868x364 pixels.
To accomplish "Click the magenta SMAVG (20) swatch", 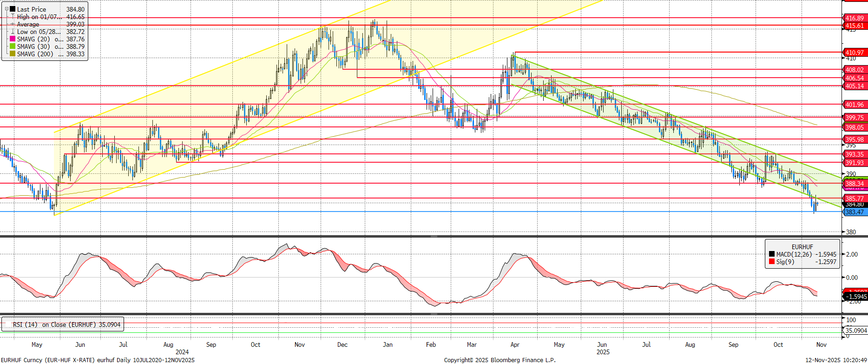I will click(x=13, y=39).
